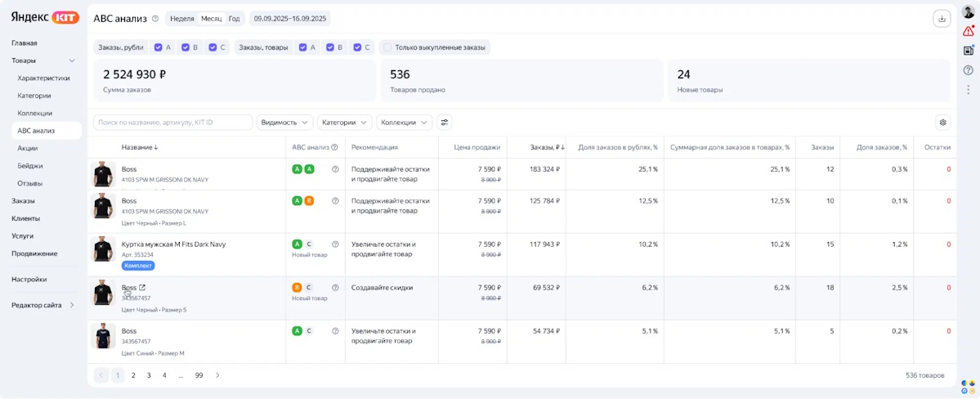Viewport: 980px width, 399px height.
Task: Open the news feed icon in the right rail
Action: tap(968, 51)
